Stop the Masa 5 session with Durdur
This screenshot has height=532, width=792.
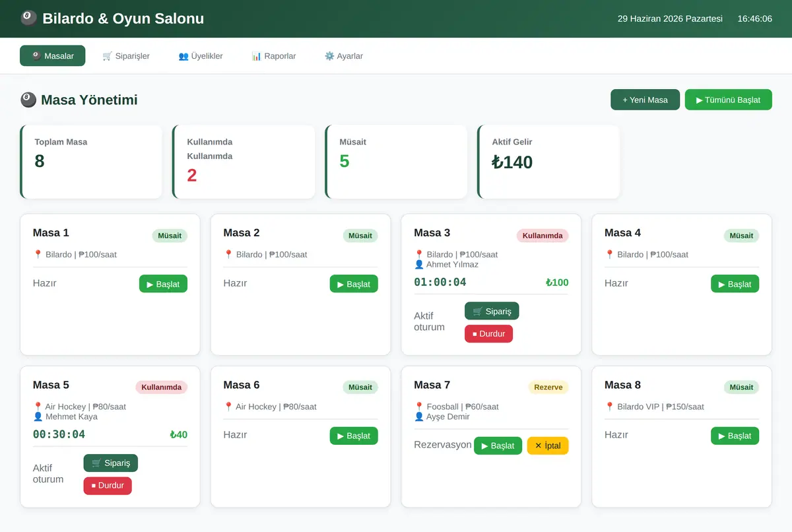point(108,485)
